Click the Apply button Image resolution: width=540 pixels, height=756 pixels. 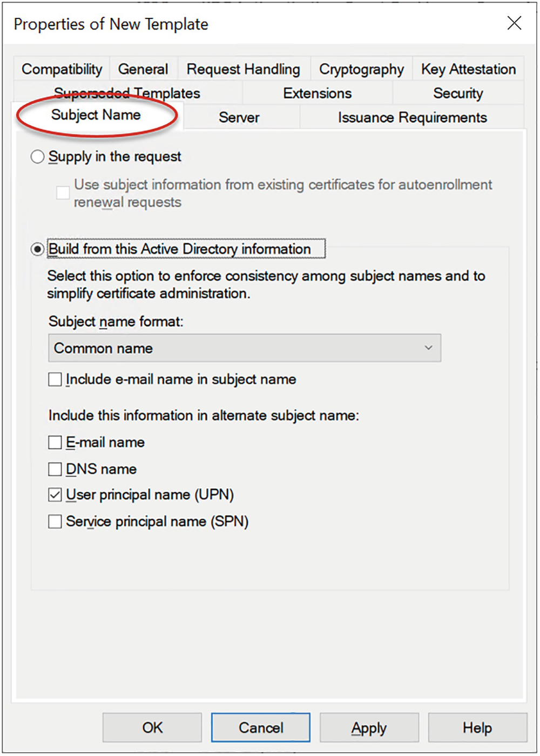[x=369, y=727]
